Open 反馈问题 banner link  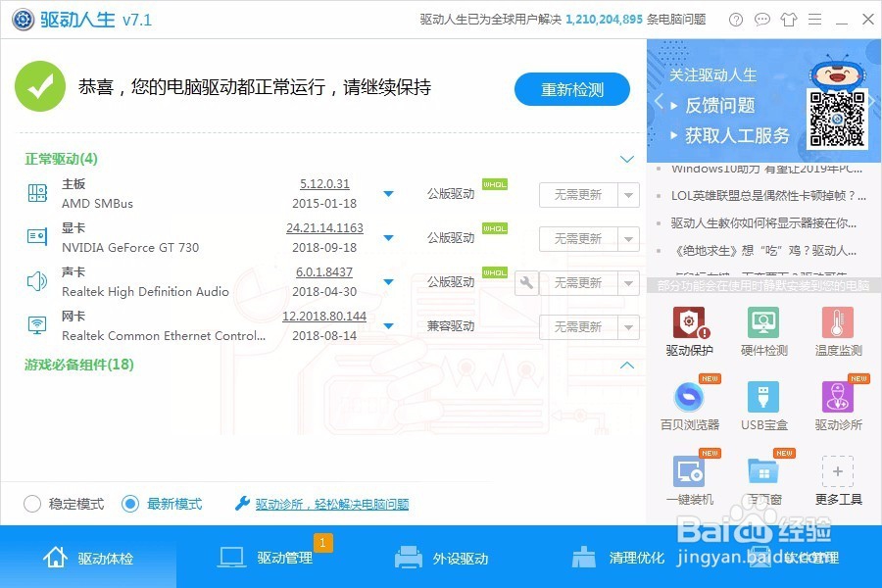(x=720, y=105)
